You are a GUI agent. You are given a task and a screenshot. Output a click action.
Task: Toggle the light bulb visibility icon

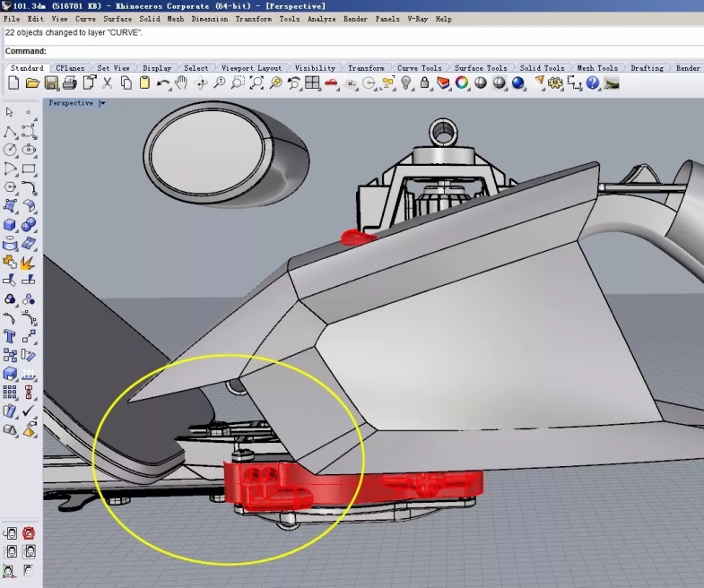coord(405,83)
